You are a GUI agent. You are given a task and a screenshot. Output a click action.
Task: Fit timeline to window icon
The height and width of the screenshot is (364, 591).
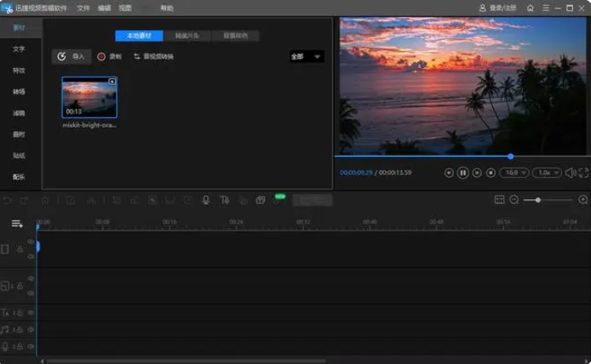point(499,200)
